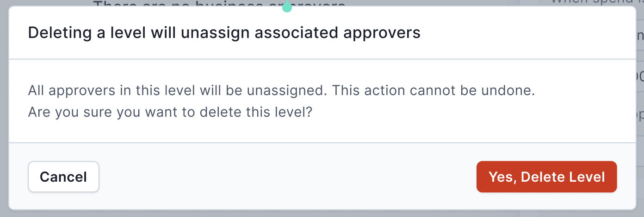Click the empty footer area between Cancel and Delete buttons

pyautogui.click(x=287, y=177)
